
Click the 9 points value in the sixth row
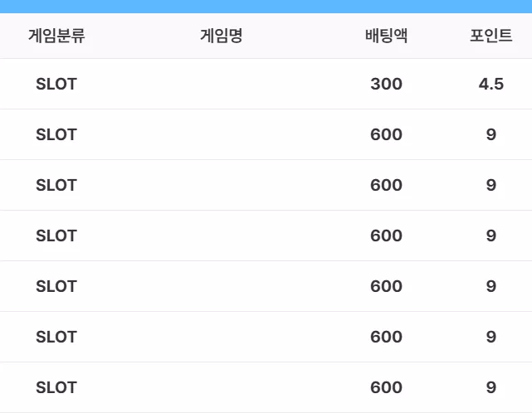491,337
